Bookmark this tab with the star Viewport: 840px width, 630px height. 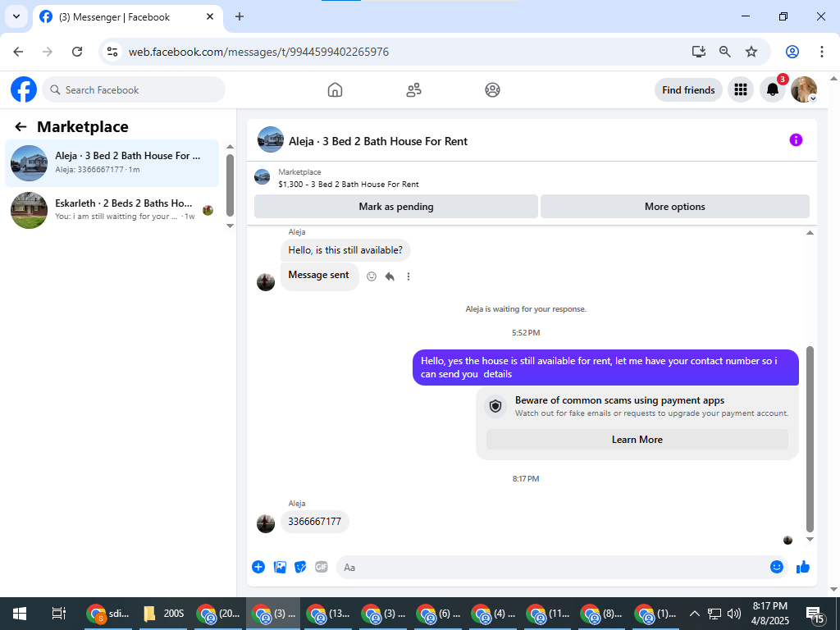[x=751, y=52]
